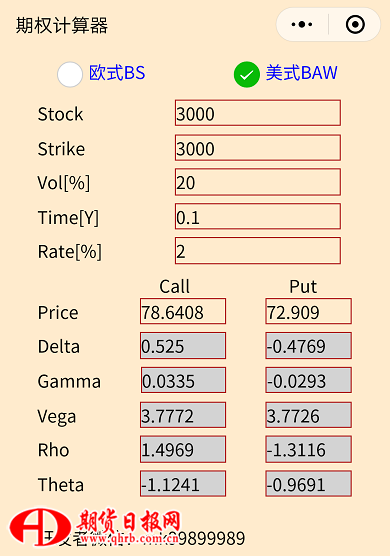Click the 欧式BS label text
Viewport: 390px width, 556px height.
[x=117, y=73]
